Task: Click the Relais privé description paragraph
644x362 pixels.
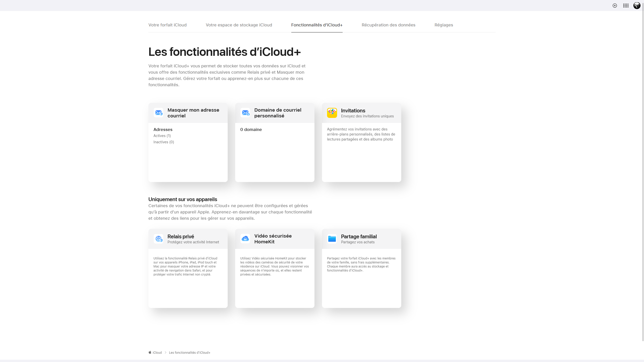Action: [x=185, y=266]
